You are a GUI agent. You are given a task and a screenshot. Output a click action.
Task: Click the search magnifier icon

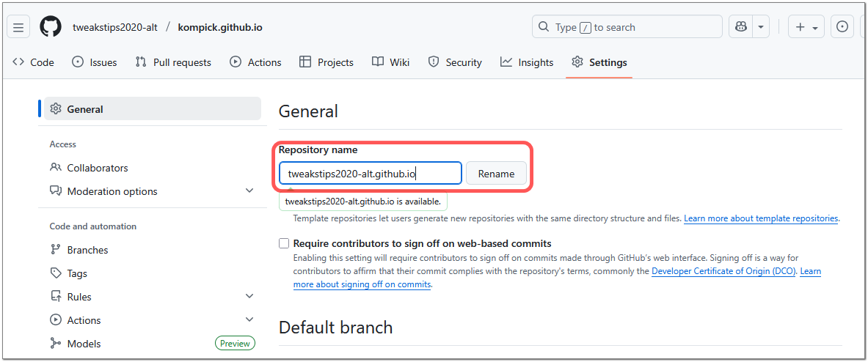544,27
